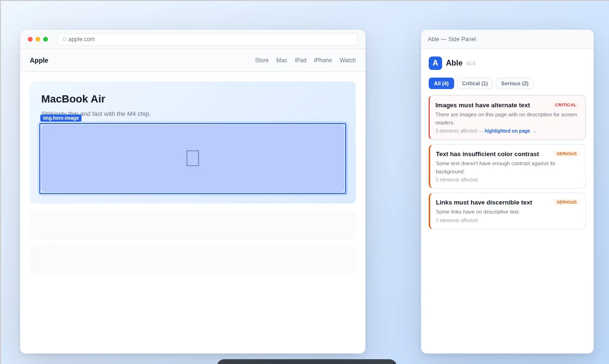Click the highlighted hero image area
Image resolution: width=609 pixels, height=364 pixels.
pyautogui.click(x=193, y=159)
